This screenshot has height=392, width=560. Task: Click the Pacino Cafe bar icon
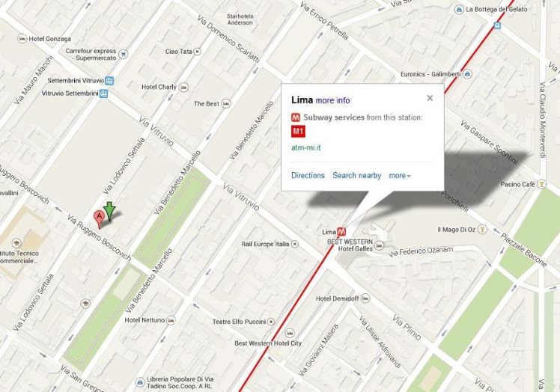(x=542, y=184)
